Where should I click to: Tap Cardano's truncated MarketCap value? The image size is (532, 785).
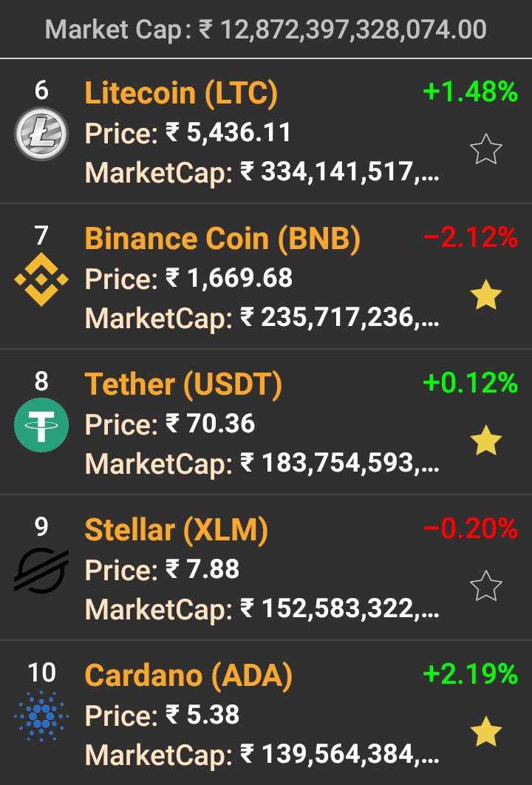tap(340, 755)
